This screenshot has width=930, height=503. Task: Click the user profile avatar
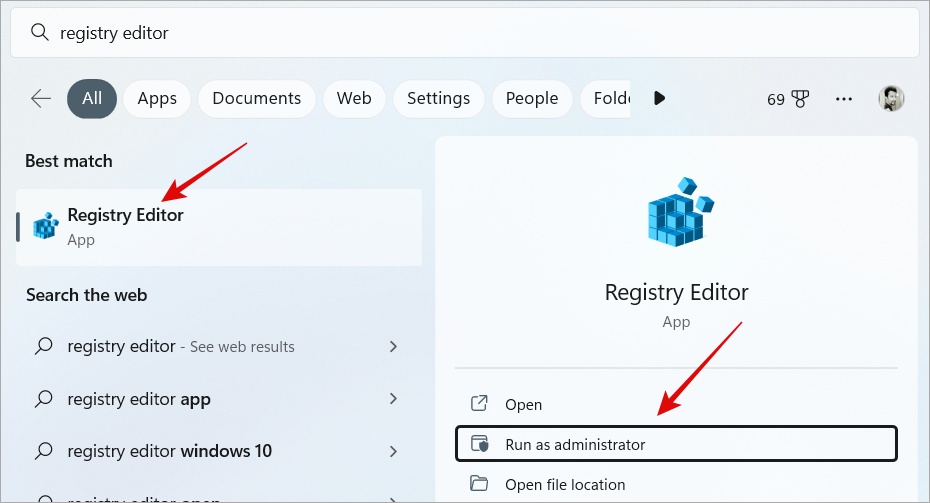tap(891, 98)
